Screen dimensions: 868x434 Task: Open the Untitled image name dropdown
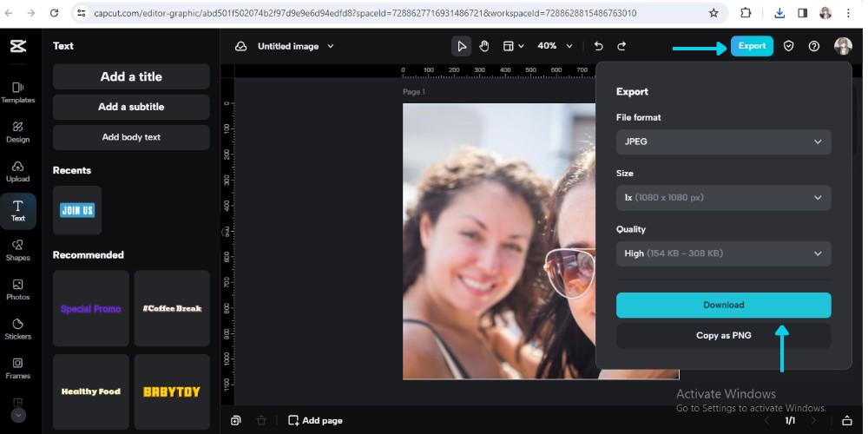296,47
